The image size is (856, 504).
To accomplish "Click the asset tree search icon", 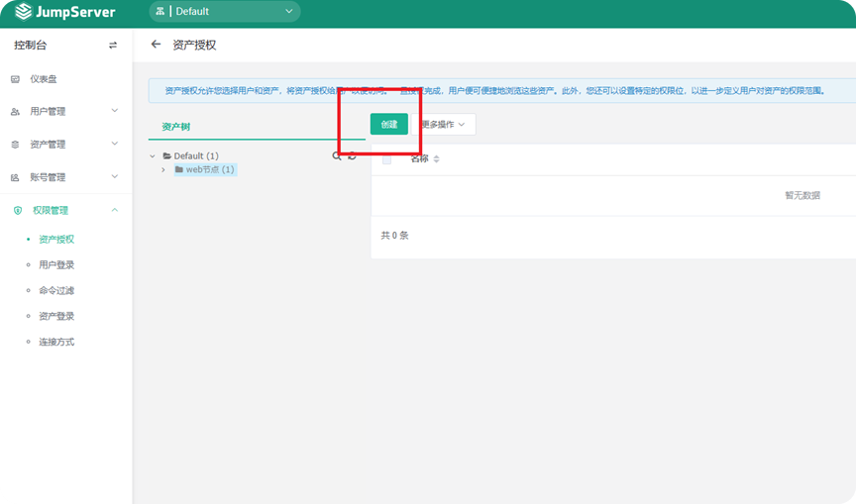I will point(336,156).
